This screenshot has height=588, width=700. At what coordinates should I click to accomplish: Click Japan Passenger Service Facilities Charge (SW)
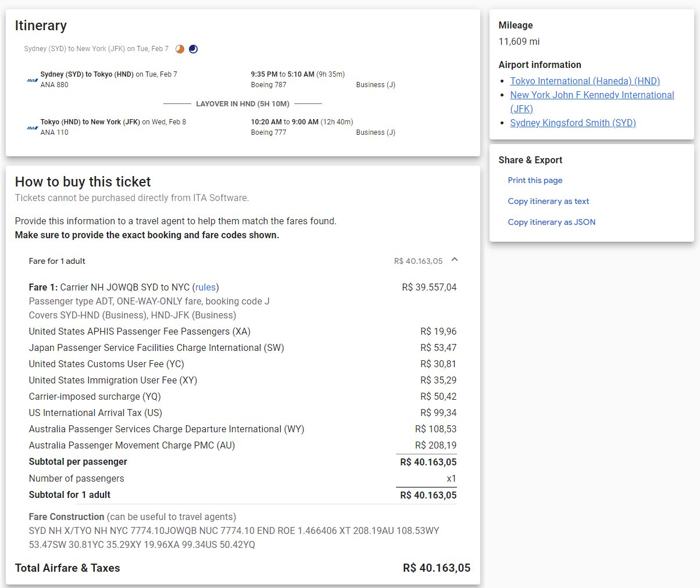[x=156, y=347]
